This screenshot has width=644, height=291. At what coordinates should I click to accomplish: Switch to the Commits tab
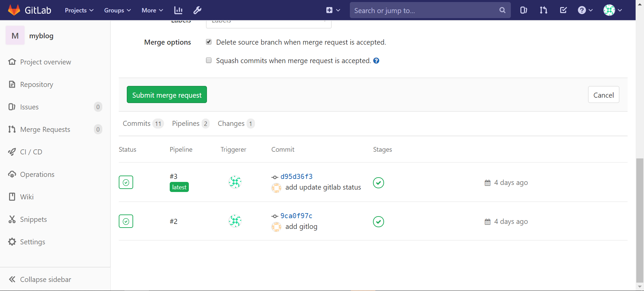pyautogui.click(x=143, y=124)
